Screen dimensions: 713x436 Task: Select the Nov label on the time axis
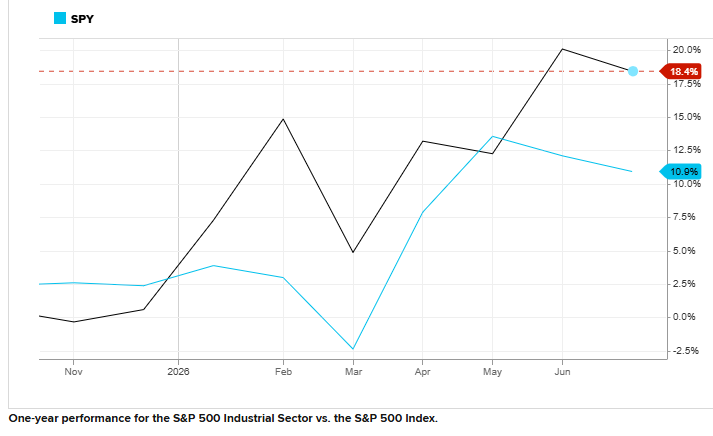[73, 372]
